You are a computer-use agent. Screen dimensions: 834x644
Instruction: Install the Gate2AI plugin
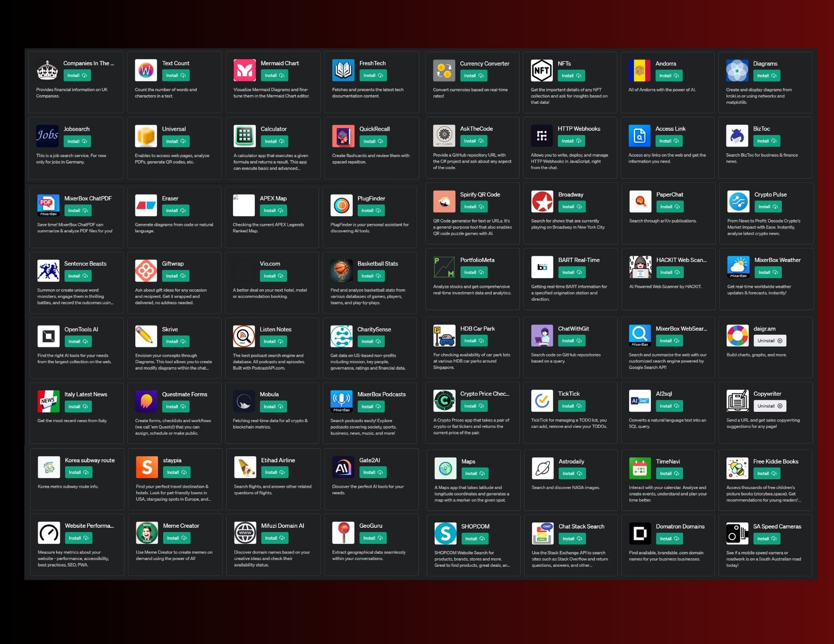pos(373,473)
